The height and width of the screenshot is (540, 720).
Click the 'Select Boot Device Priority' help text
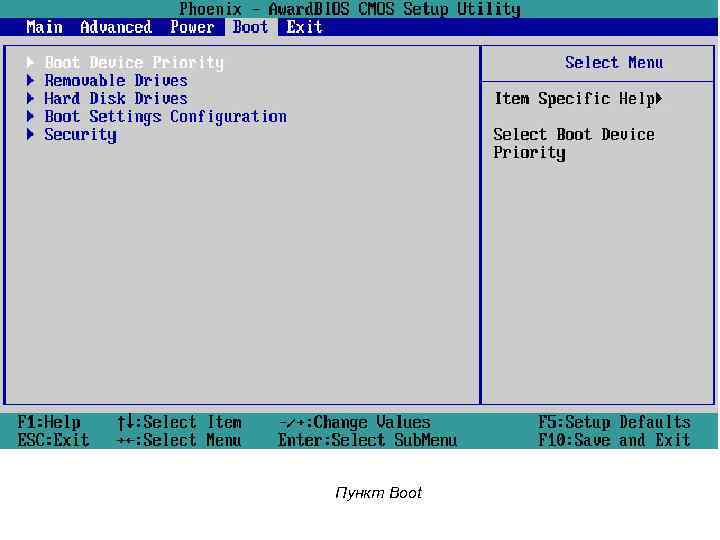[x=574, y=144]
